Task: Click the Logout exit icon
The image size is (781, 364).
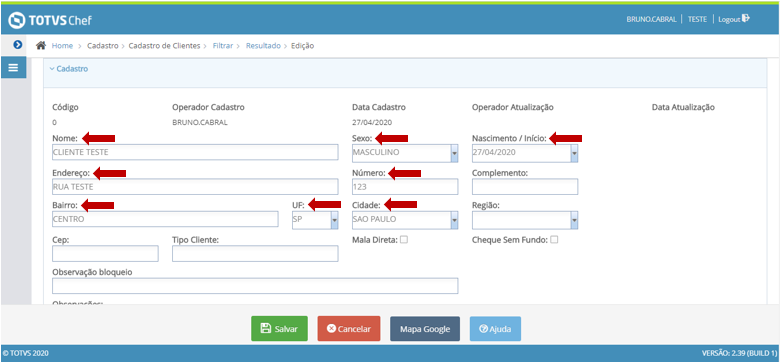Action: click(x=746, y=18)
